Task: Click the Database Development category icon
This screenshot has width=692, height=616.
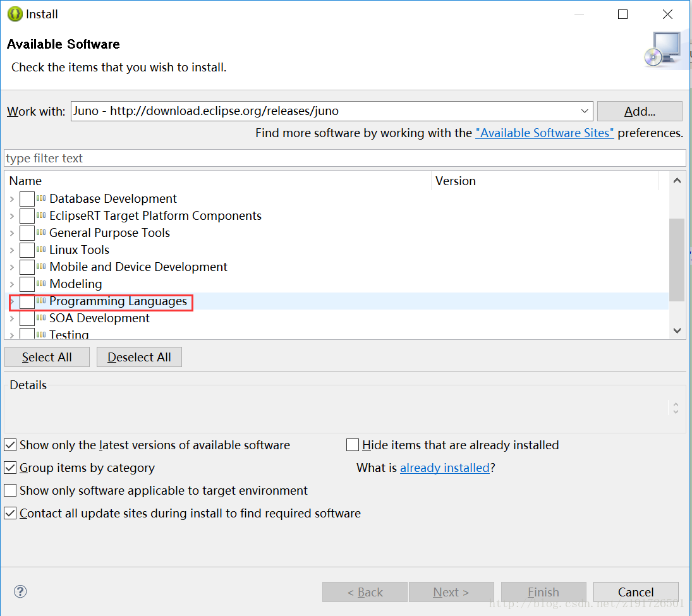Action: pyautogui.click(x=41, y=198)
